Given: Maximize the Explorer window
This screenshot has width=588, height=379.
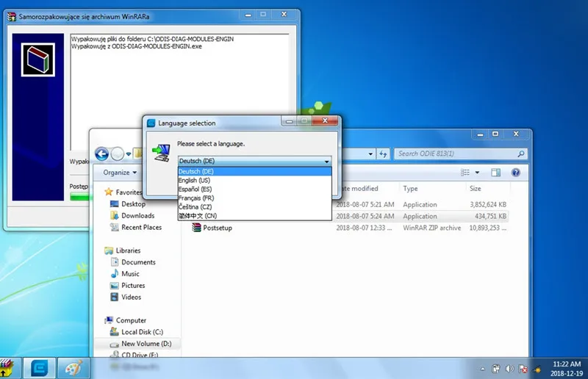Looking at the screenshot, I should [495, 134].
